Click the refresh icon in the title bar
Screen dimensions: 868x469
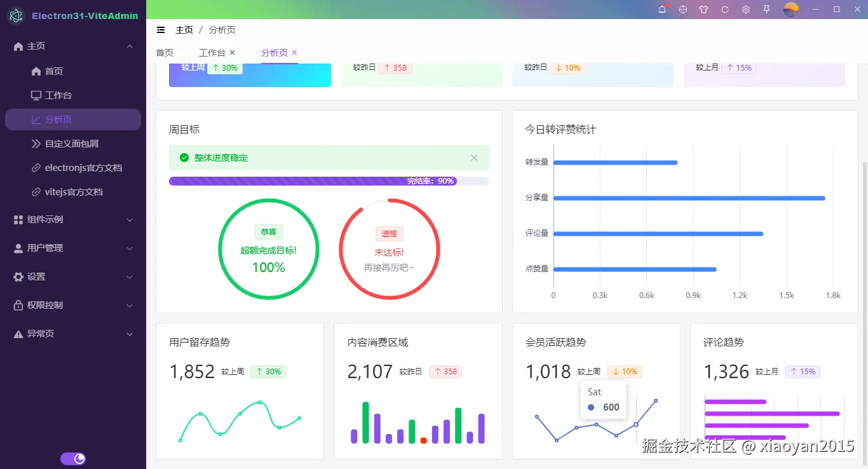pyautogui.click(x=724, y=10)
